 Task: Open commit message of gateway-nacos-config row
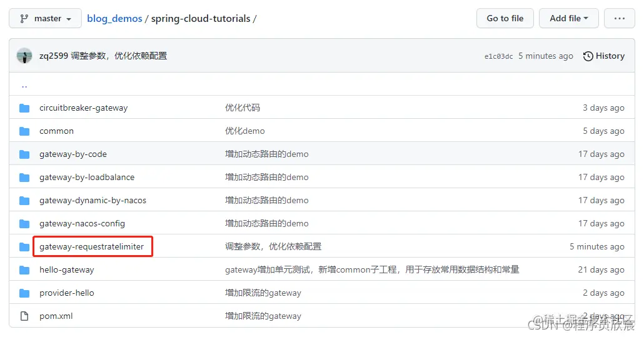[266, 224]
